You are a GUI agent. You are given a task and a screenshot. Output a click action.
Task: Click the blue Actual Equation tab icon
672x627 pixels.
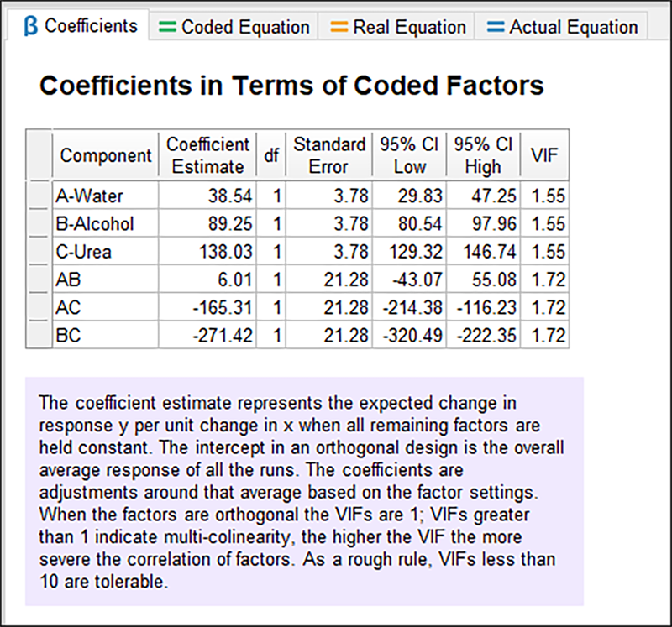pyautogui.click(x=495, y=27)
